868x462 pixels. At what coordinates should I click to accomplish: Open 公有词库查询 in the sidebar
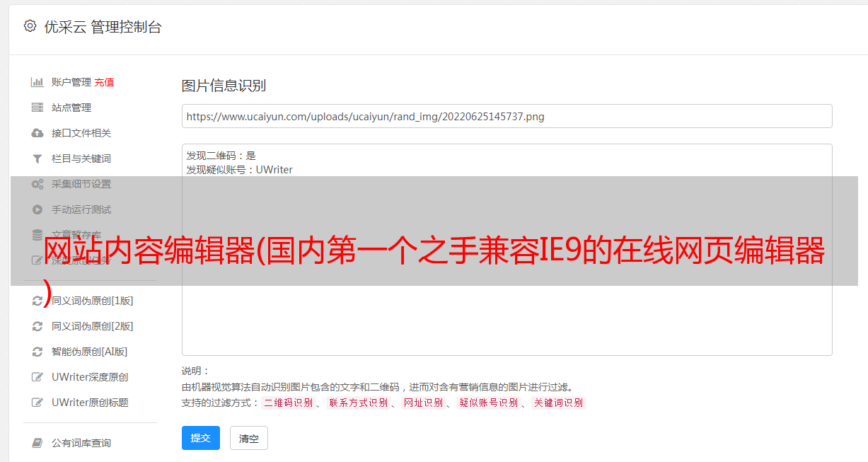[x=81, y=443]
